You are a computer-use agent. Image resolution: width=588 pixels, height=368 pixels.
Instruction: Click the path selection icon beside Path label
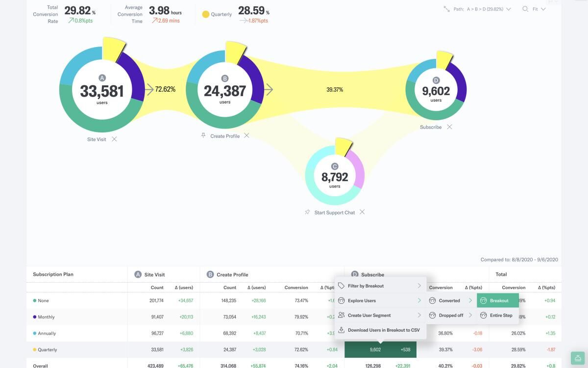445,9
